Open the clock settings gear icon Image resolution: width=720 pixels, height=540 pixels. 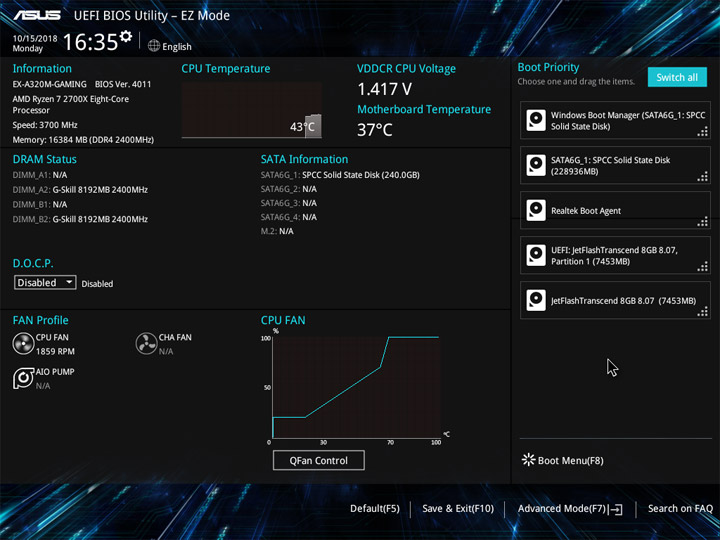coord(126,36)
